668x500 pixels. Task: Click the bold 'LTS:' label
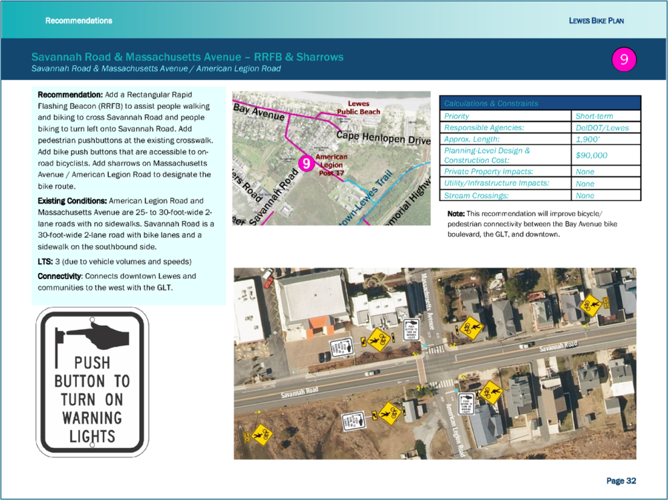pyautogui.click(x=45, y=261)
